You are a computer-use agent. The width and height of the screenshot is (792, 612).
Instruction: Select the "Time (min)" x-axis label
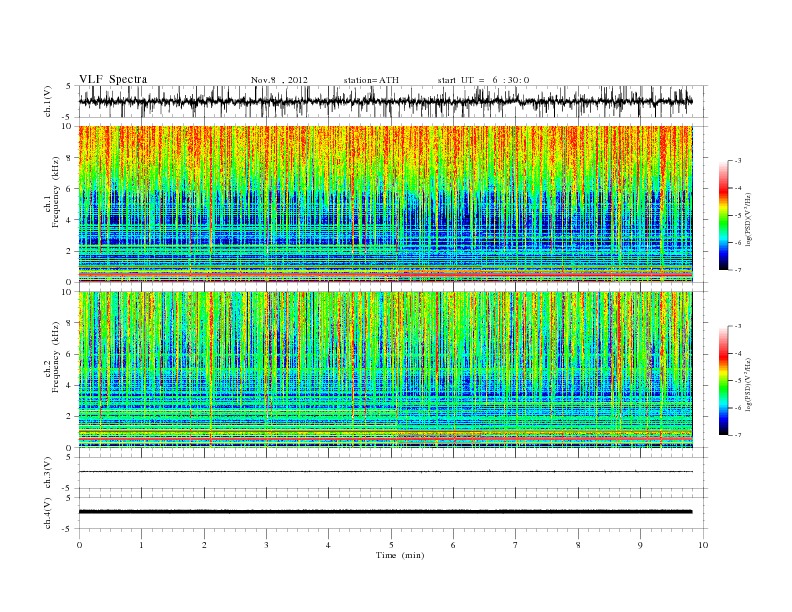pyautogui.click(x=400, y=555)
